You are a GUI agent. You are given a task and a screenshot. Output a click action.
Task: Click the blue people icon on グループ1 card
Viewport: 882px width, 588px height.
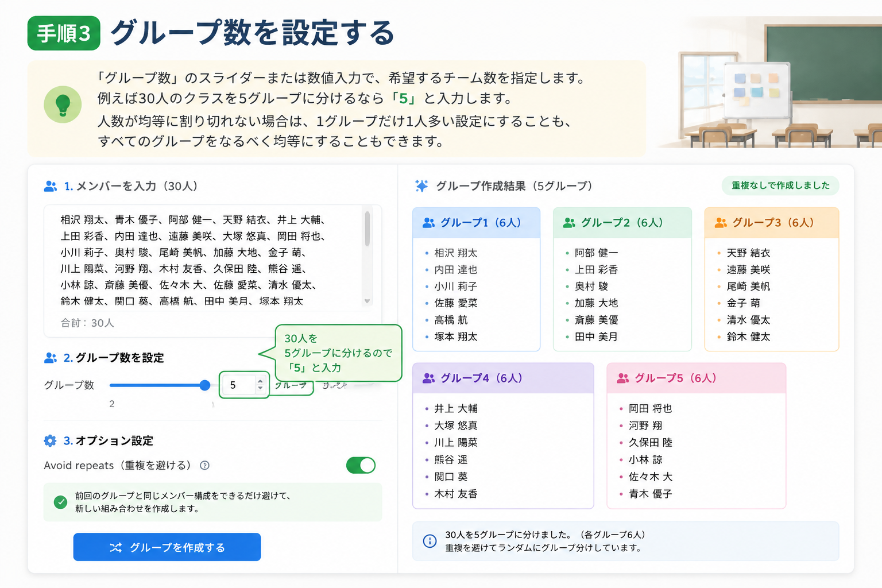pyautogui.click(x=428, y=223)
